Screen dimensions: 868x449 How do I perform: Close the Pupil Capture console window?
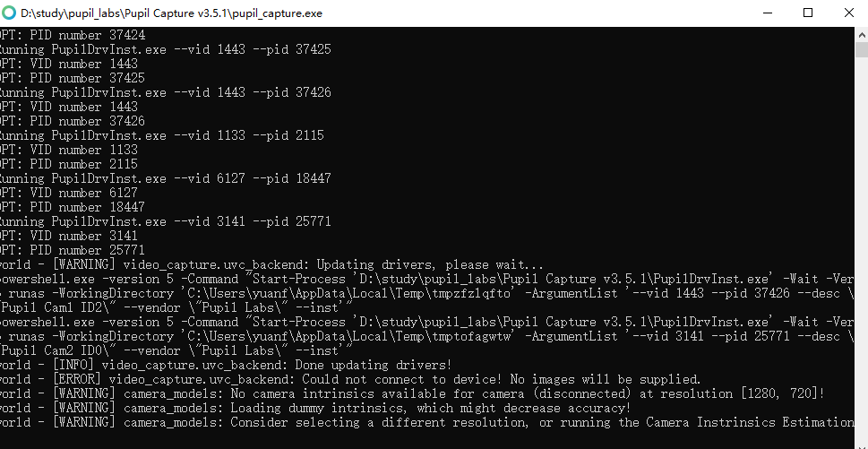[848, 13]
